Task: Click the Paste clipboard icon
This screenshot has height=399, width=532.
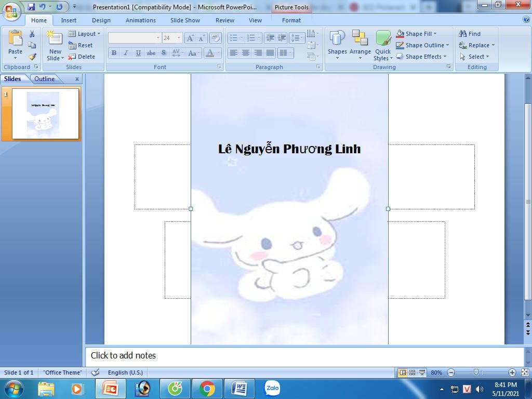Action: click(x=15, y=38)
